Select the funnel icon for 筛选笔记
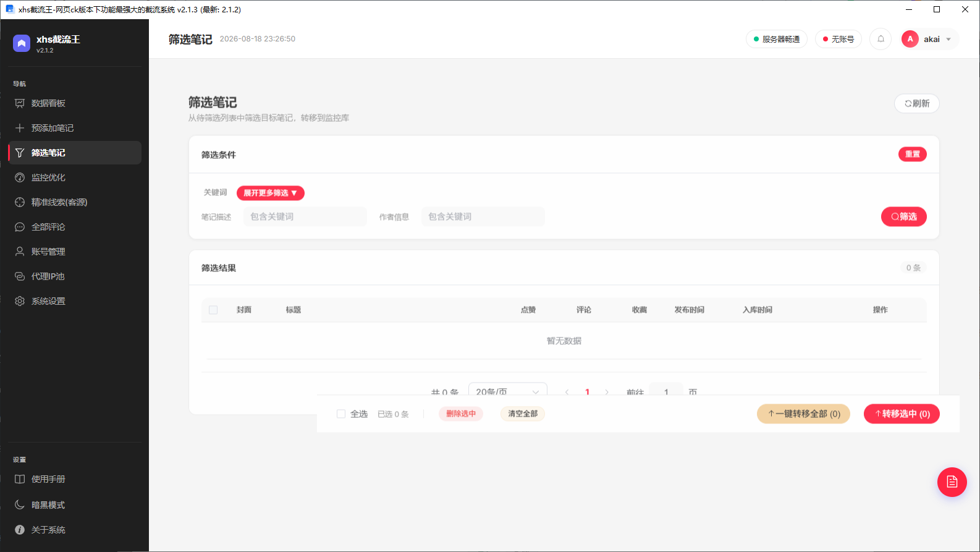Viewport: 980px width, 552px height. click(20, 153)
